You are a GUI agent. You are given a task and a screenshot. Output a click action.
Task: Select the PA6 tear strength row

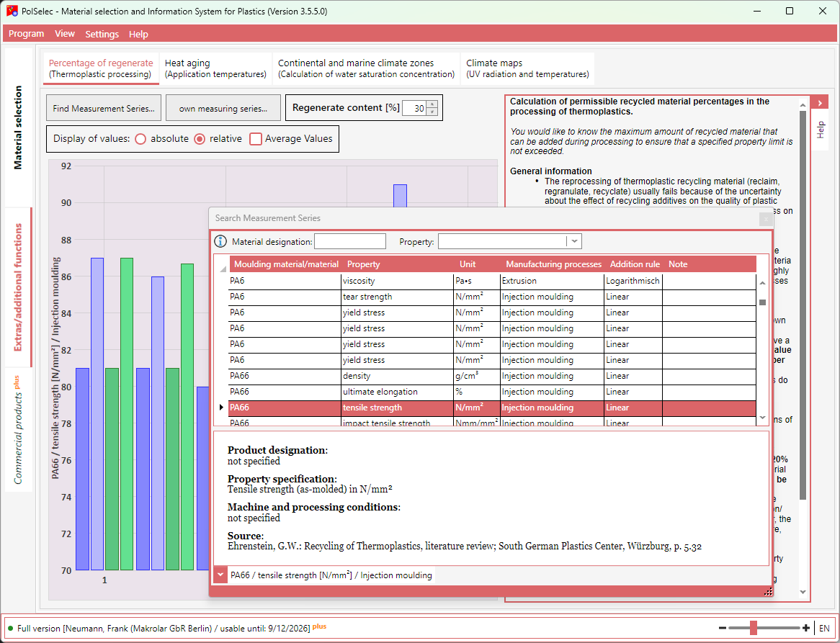tap(492, 297)
